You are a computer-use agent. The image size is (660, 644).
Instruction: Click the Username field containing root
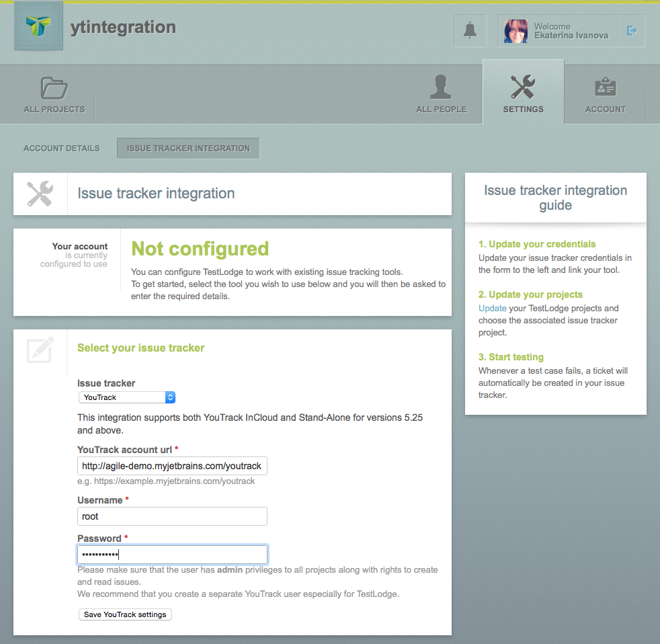tap(172, 516)
